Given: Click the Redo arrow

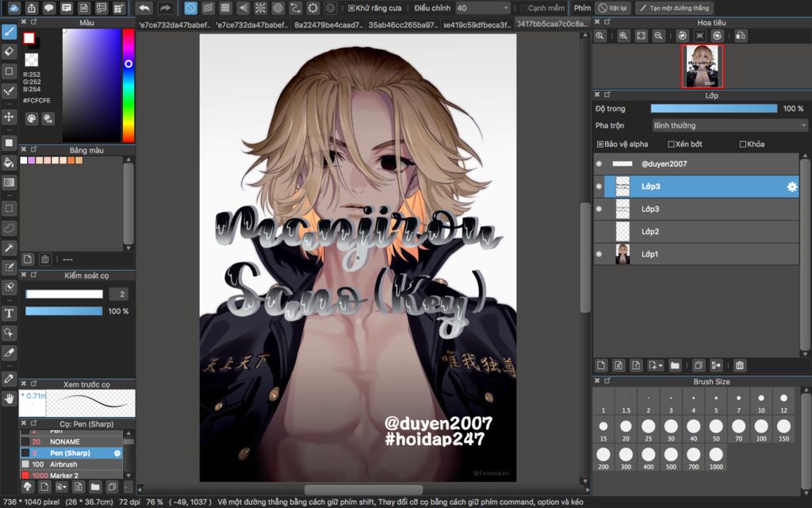Looking at the screenshot, I should [165, 8].
